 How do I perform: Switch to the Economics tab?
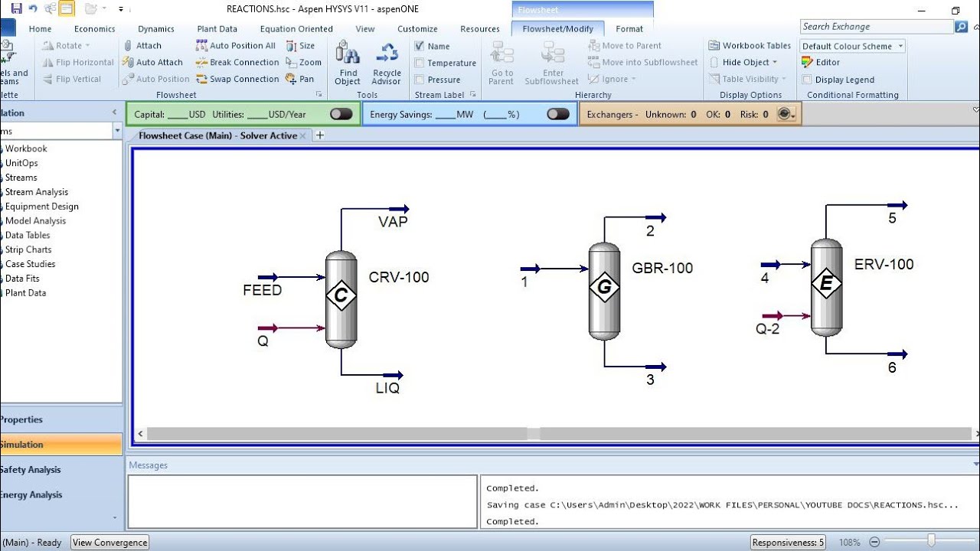pos(95,29)
